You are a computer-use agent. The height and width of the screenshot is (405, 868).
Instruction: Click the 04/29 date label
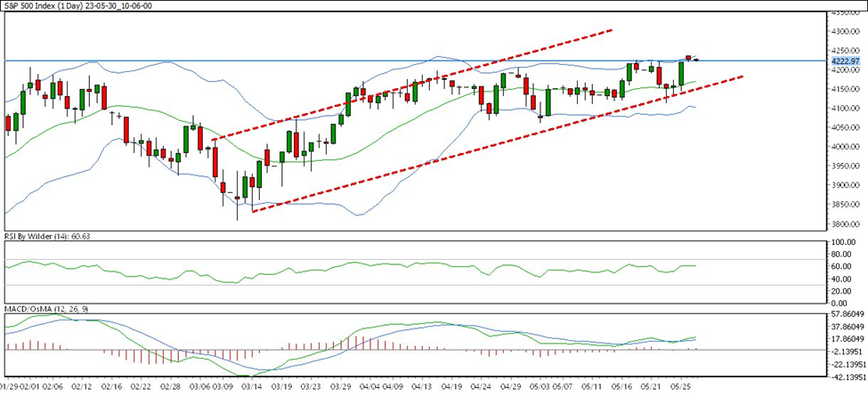click(x=512, y=387)
